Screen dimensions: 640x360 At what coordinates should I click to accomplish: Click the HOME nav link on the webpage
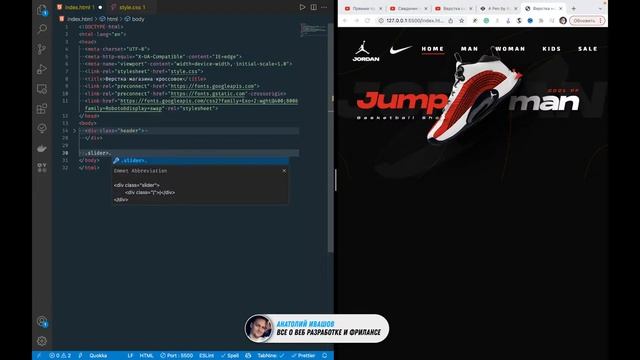[433, 49]
